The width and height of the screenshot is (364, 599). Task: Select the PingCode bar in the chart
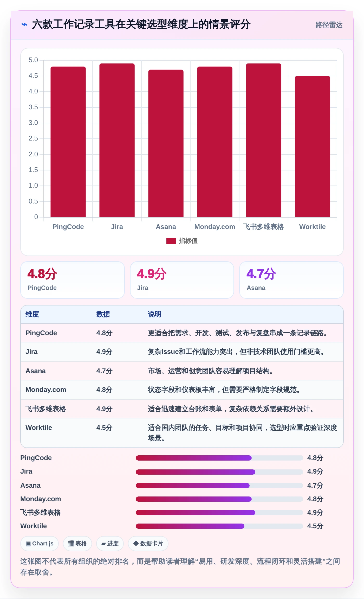[x=68, y=142]
